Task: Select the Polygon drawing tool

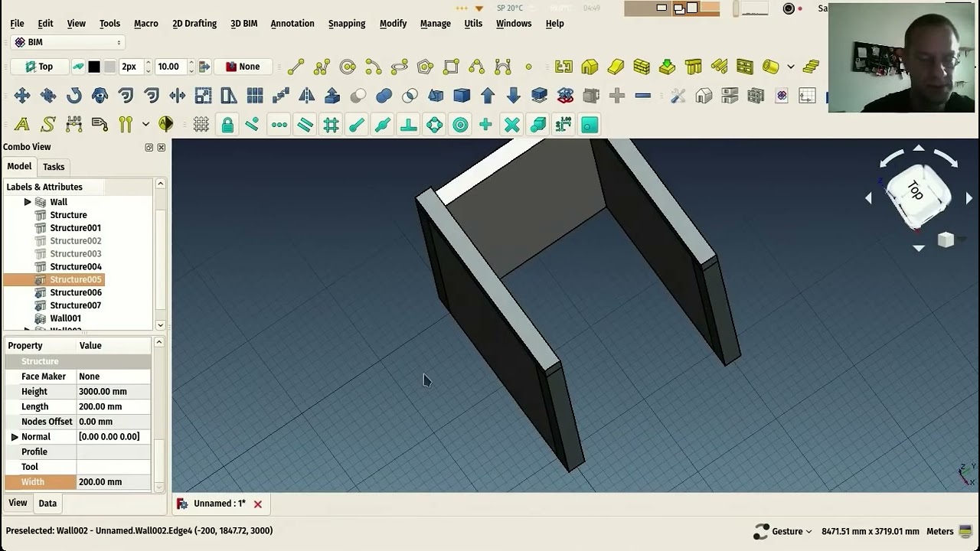Action: [x=426, y=67]
